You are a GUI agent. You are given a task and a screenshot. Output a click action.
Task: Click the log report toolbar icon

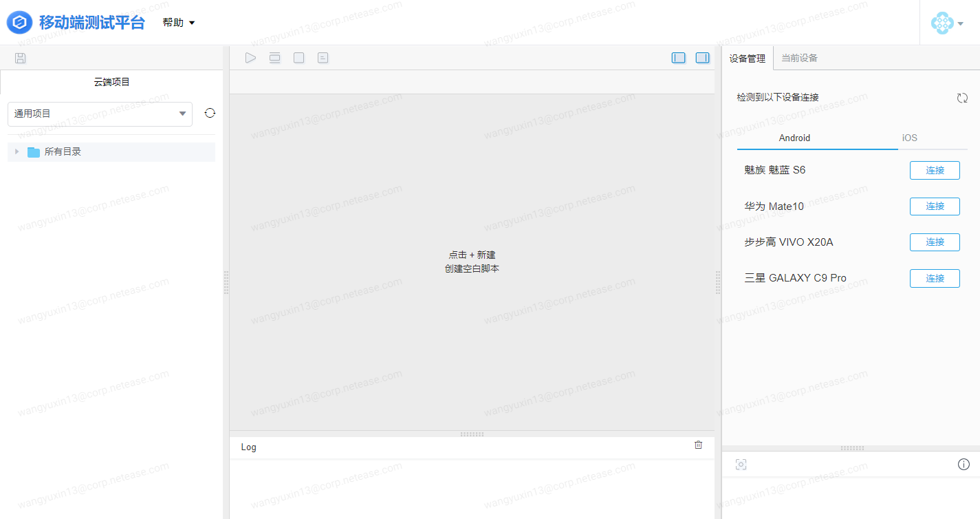pyautogui.click(x=323, y=58)
